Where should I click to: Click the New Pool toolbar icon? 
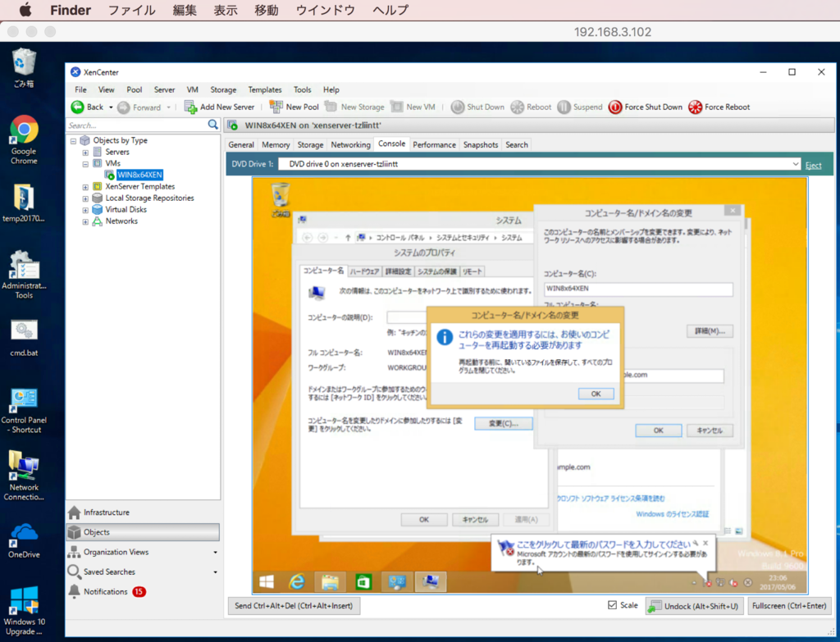point(276,107)
